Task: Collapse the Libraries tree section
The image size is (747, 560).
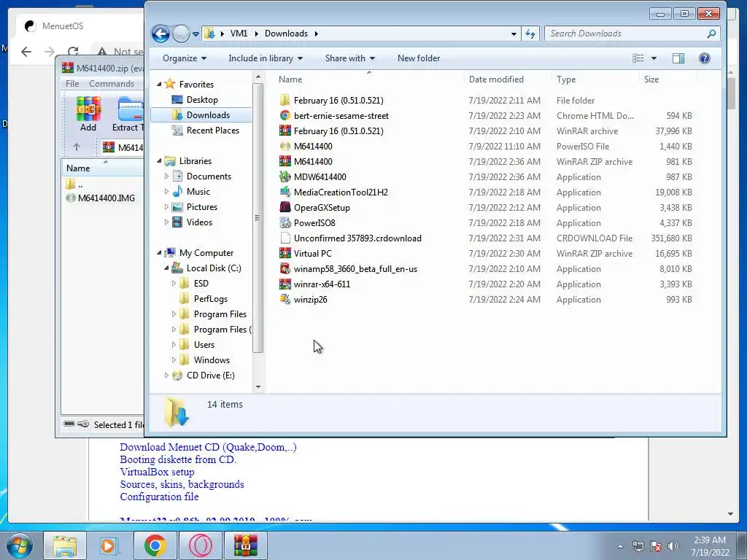Action: click(x=159, y=161)
